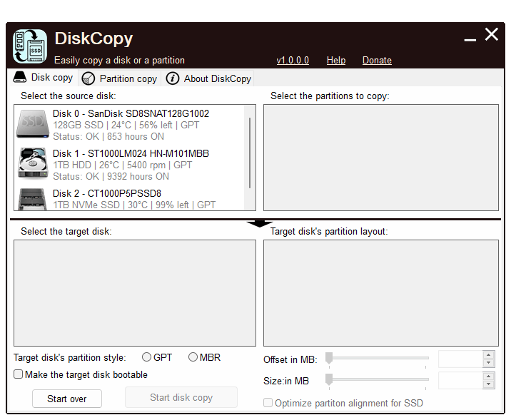Click the About DiskCopy info icon
511x420 pixels.
(x=173, y=78)
